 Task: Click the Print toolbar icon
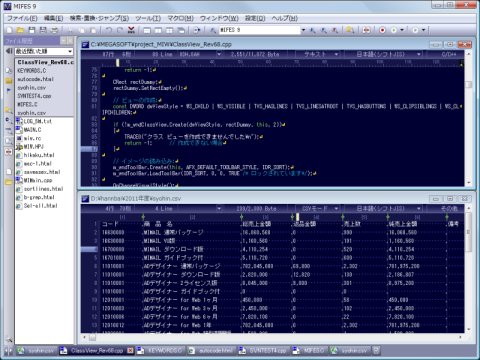point(54,30)
